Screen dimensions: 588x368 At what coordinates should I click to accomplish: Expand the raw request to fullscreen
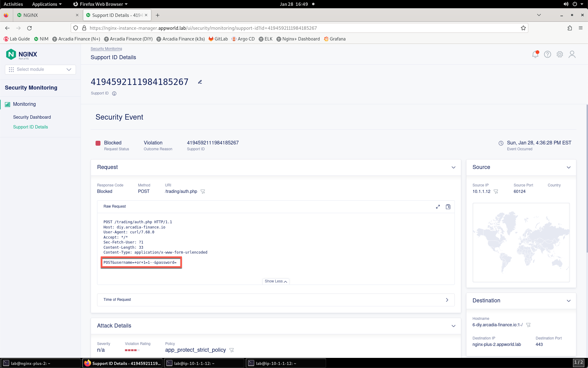point(438,207)
